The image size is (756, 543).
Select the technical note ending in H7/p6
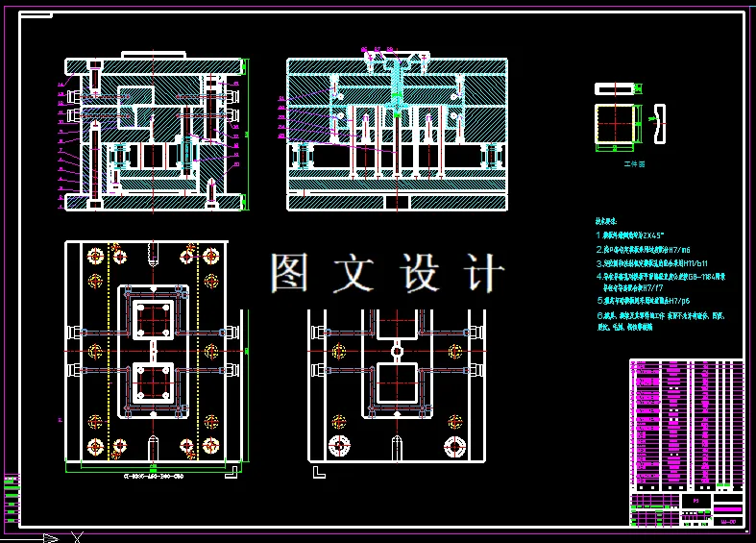643,301
